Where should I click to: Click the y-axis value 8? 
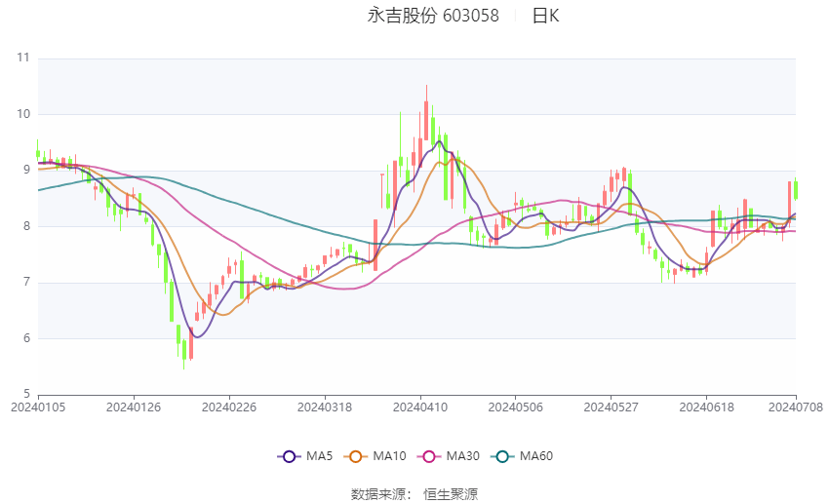pyautogui.click(x=26, y=226)
